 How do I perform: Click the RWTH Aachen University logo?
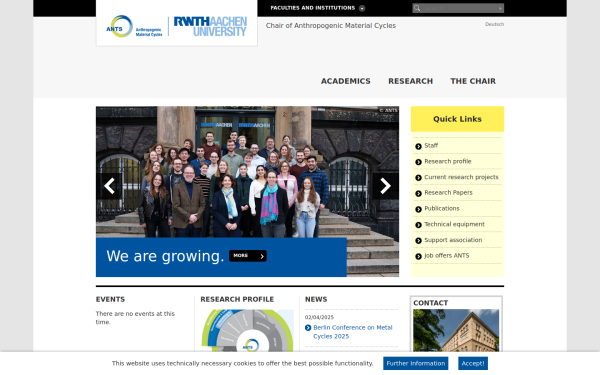click(x=210, y=26)
